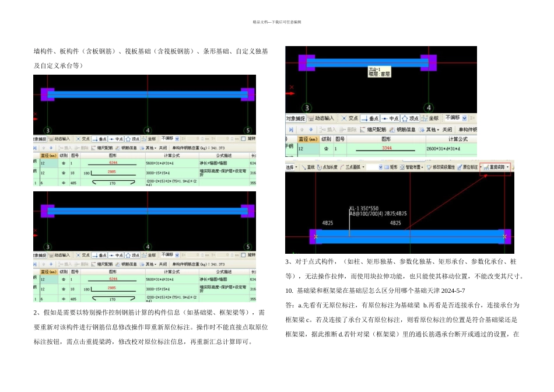Select 直线 draw tool in KL-1 screenshot

click(x=308, y=167)
